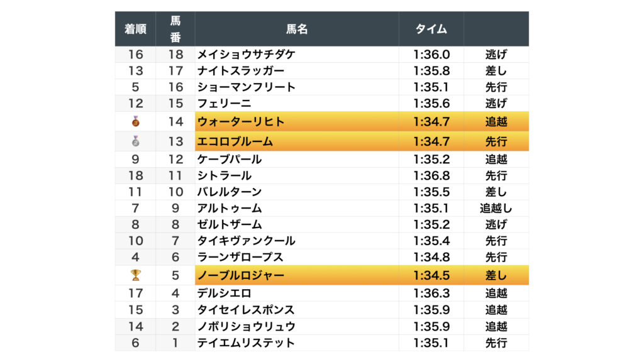The width and height of the screenshot is (644, 362).
Task: Click 追越し style for アルトゥーム
Action: coord(496,208)
